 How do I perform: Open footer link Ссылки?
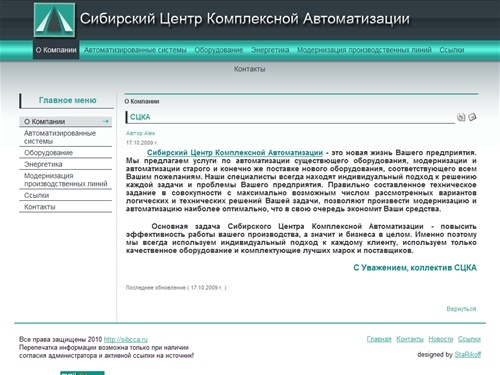[x=469, y=339]
